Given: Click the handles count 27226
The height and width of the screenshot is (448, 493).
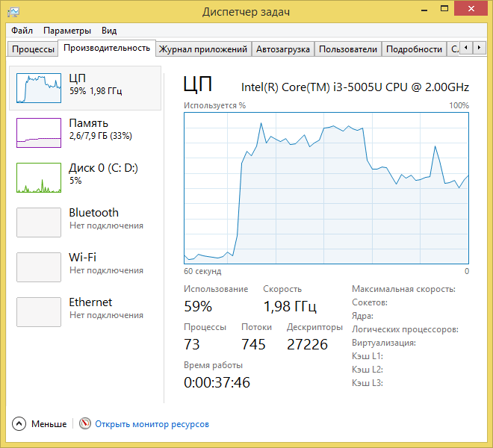Looking at the screenshot, I should point(307,344).
